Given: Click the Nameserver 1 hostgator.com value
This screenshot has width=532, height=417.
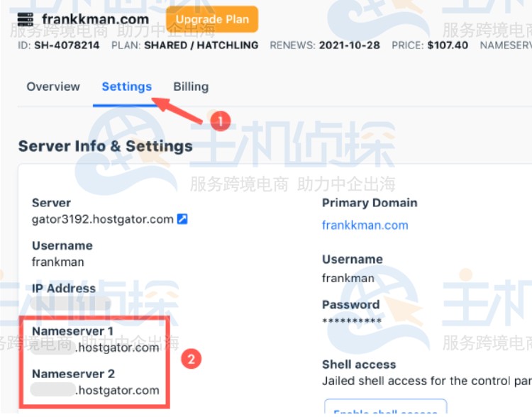Looking at the screenshot, I should pos(94,347).
